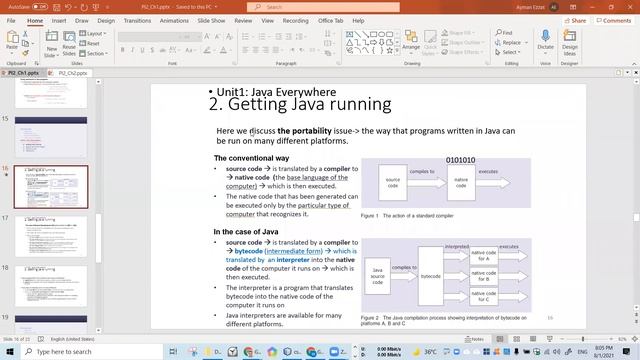Open the Arrange menu
Screen dimensions: 640x360
[x=411, y=43]
